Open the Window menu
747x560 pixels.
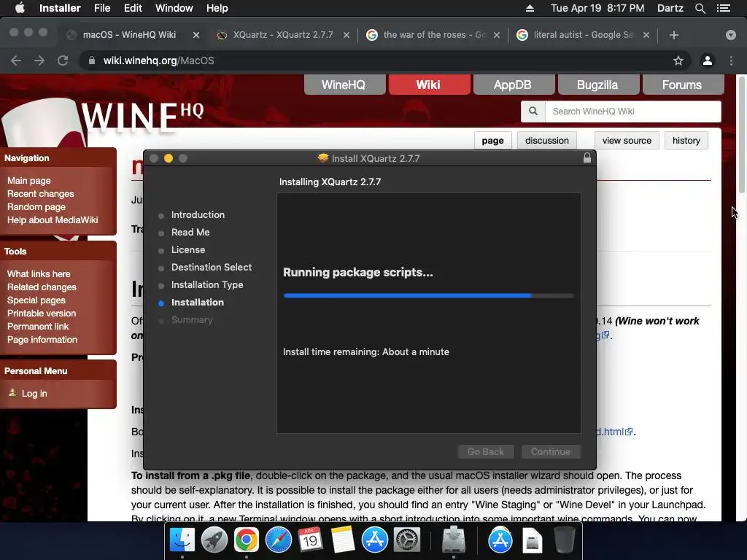(x=174, y=8)
